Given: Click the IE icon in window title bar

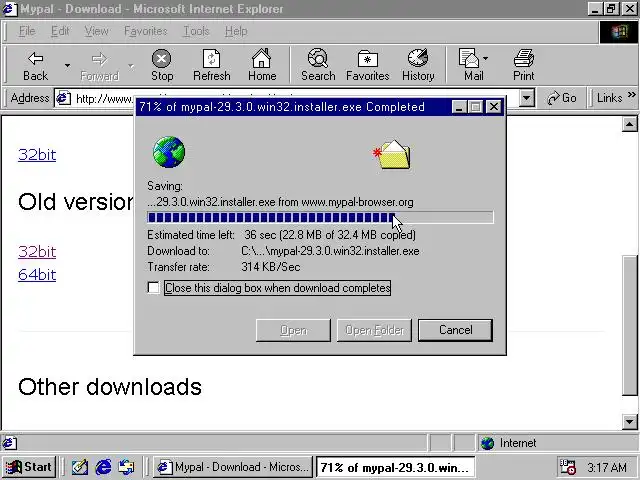Looking at the screenshot, I should coord(9,9).
